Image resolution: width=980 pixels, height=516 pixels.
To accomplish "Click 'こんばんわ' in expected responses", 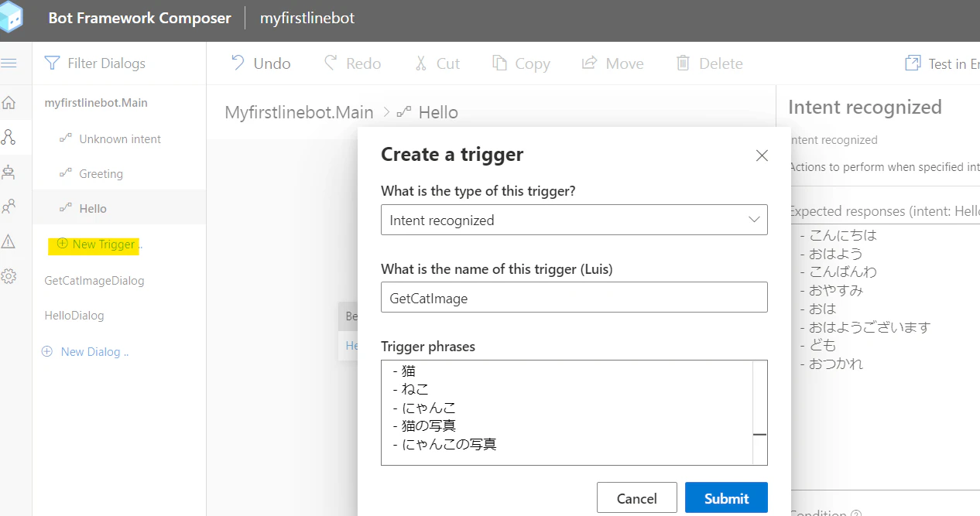I will point(843,271).
